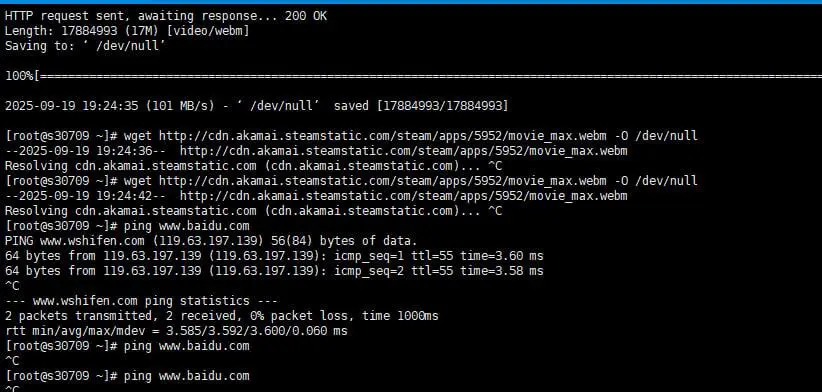Click the "100%" download progress label
This screenshot has width=822, height=392.
(x=19, y=76)
